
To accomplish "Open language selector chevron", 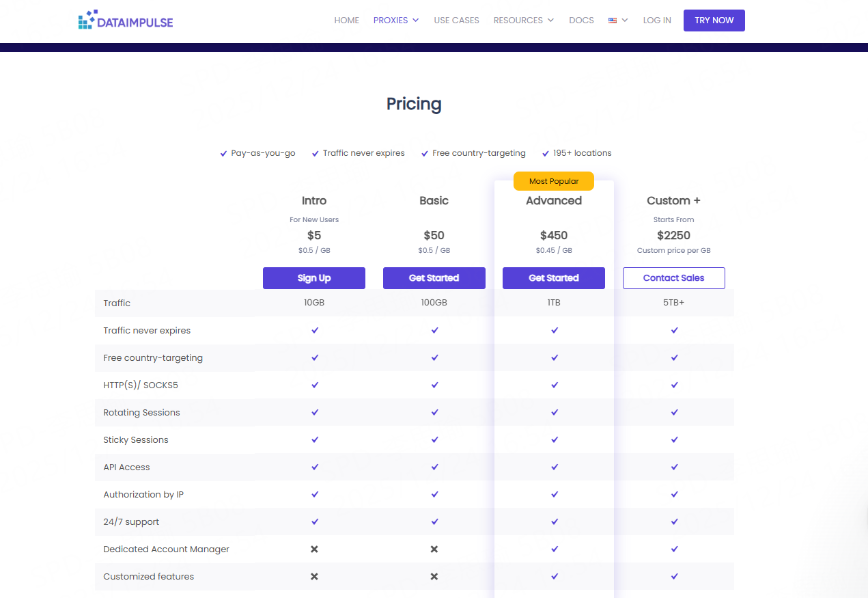I will point(625,21).
